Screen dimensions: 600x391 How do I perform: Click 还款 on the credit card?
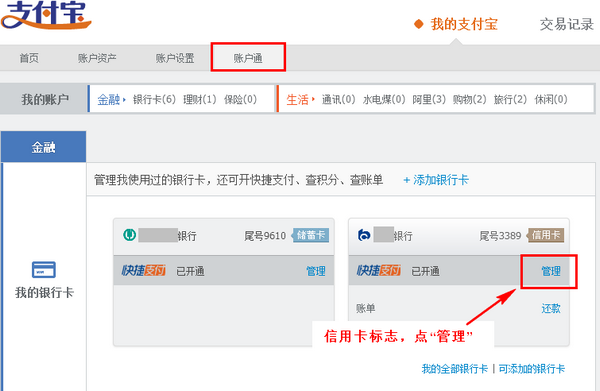coord(551,308)
